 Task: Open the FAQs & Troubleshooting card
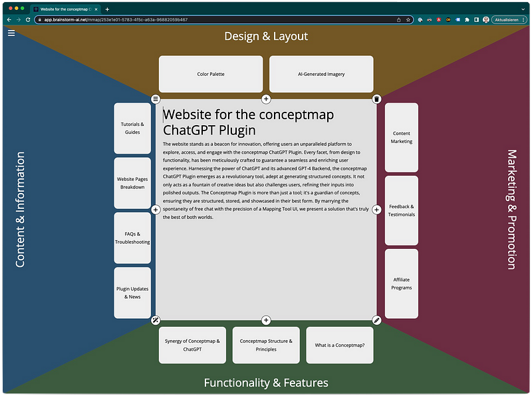132,238
